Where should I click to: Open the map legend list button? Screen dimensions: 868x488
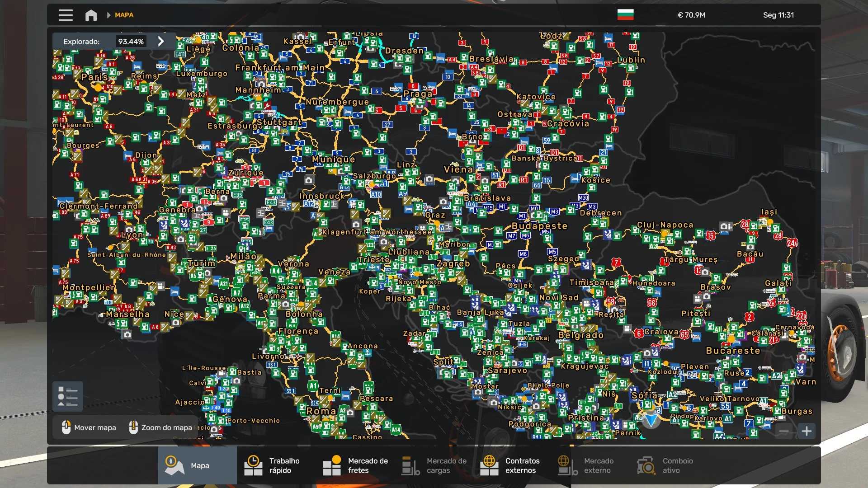pos(68,396)
